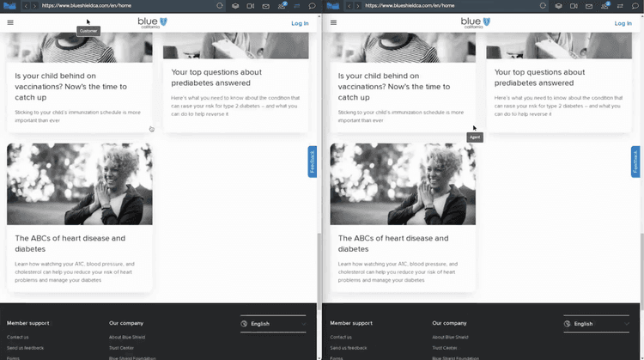Click swap arrows icon in left toolbar
Viewport: 644px width, 360px height.
click(x=297, y=6)
